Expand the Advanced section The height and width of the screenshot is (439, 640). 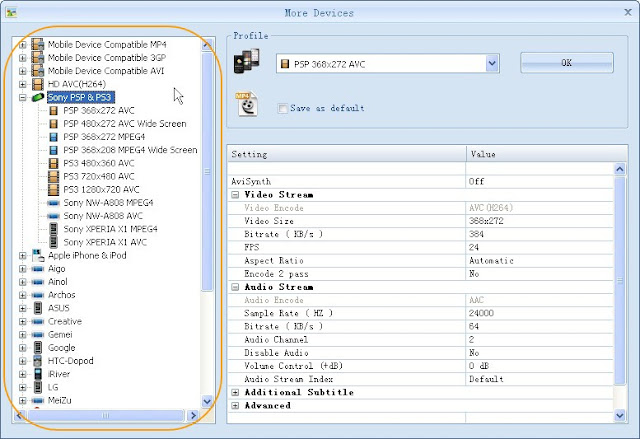coord(235,406)
